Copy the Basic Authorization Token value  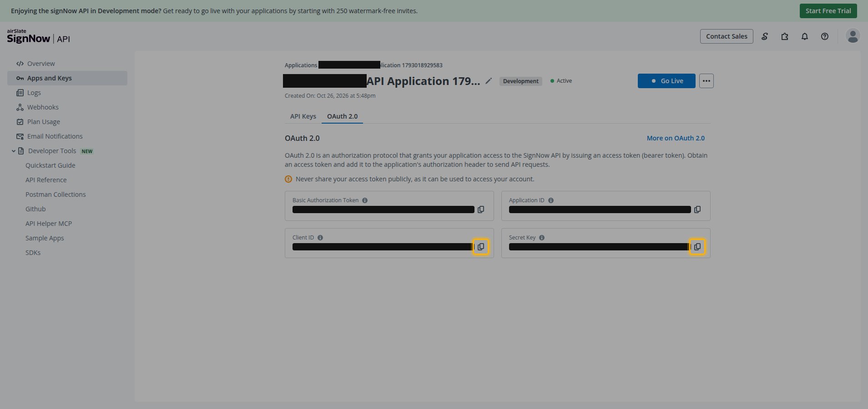[x=481, y=209]
